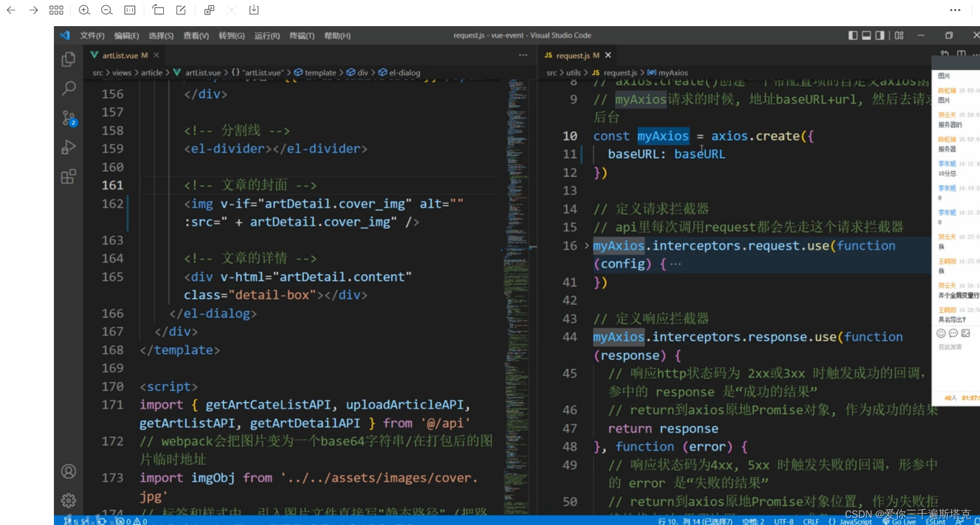The image size is (980, 525).
Task: Go back with the viewer's back arrow
Action: 11,10
